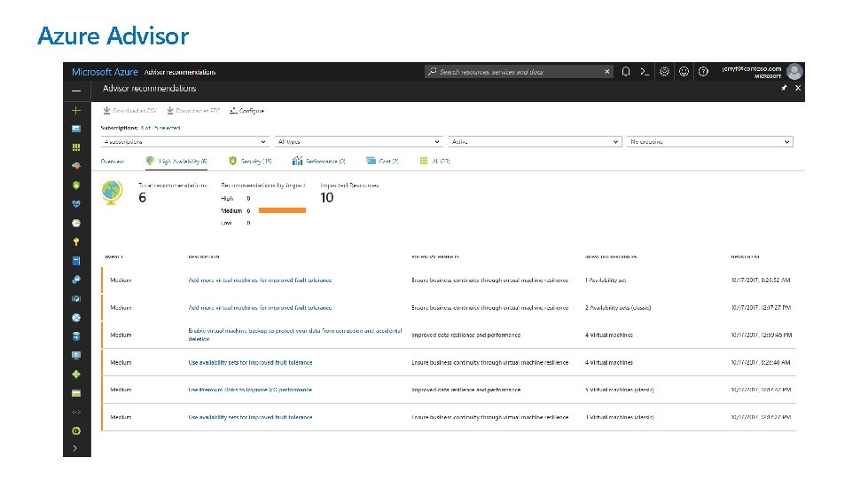Switch to the Cost tab
868x489 pixels.
tap(382, 162)
